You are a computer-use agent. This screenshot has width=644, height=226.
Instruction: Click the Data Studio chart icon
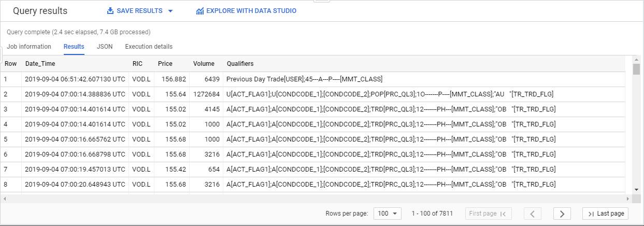point(200,11)
